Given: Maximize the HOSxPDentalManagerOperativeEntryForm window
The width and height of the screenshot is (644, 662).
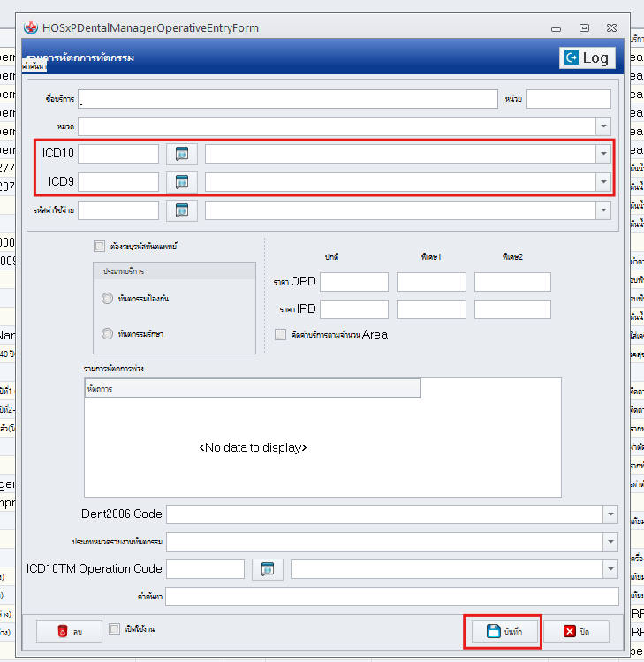Looking at the screenshot, I should [584, 28].
